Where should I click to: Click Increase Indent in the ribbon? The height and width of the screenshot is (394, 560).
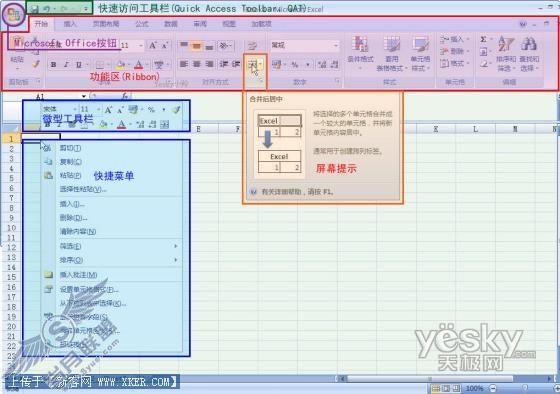[236, 64]
